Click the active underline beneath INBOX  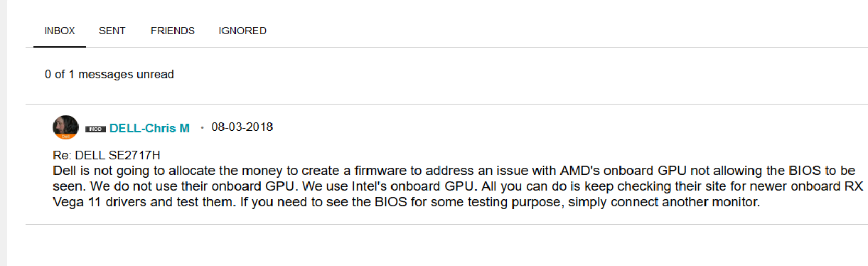tap(60, 47)
